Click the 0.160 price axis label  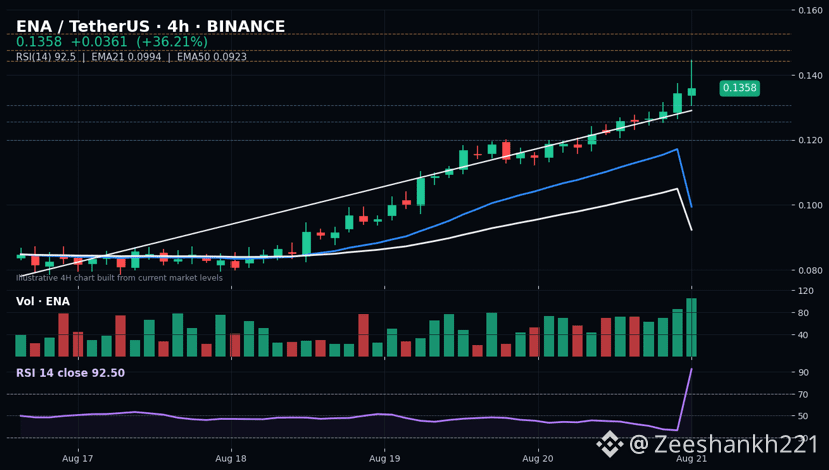(810, 11)
